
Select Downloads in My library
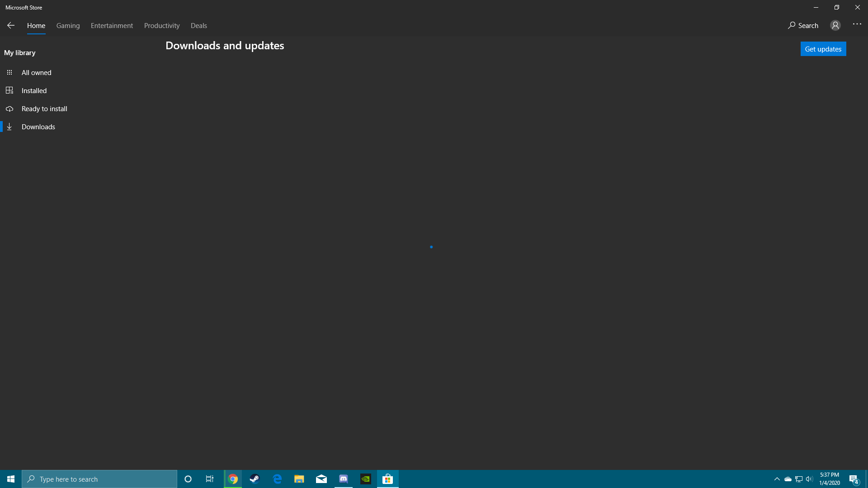point(38,127)
